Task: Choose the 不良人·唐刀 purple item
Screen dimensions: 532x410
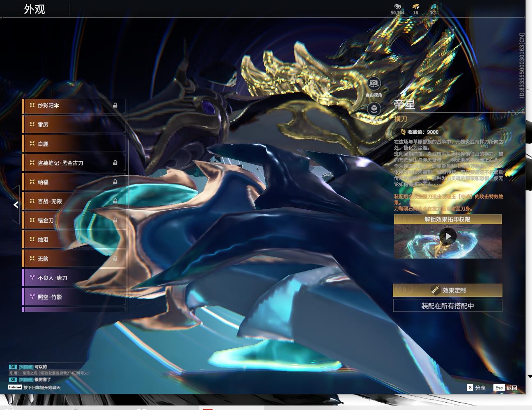Action: (x=74, y=278)
